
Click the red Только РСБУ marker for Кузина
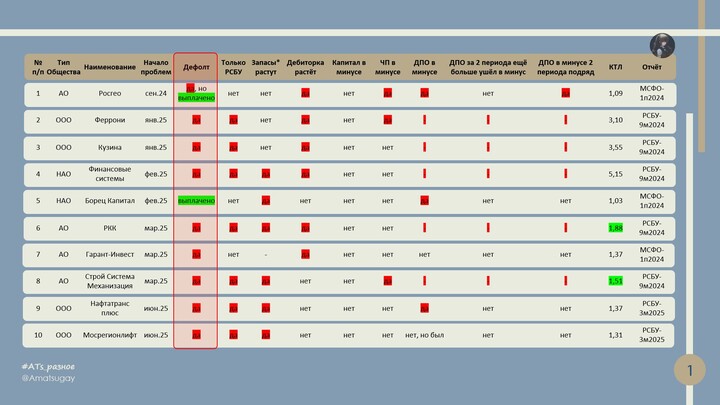(233, 147)
